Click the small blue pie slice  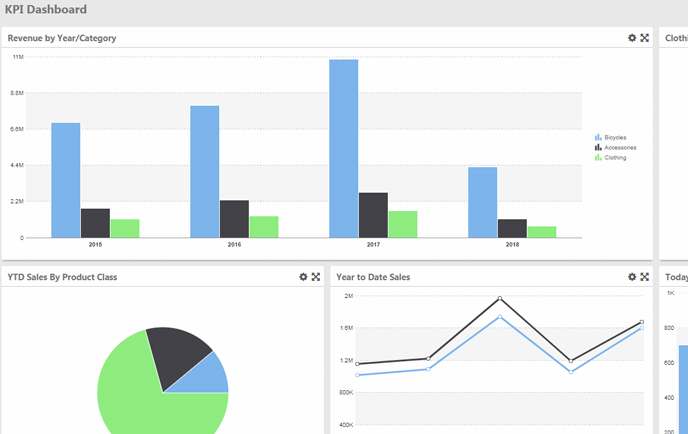click(211, 377)
